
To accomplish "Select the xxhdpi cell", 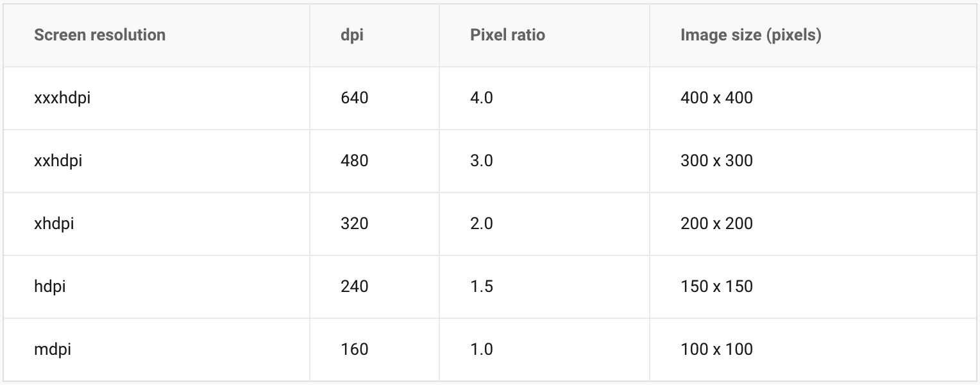I will (58, 160).
